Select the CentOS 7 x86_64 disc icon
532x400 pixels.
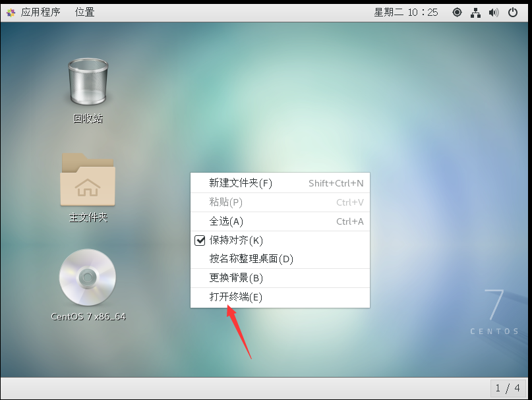(x=88, y=277)
